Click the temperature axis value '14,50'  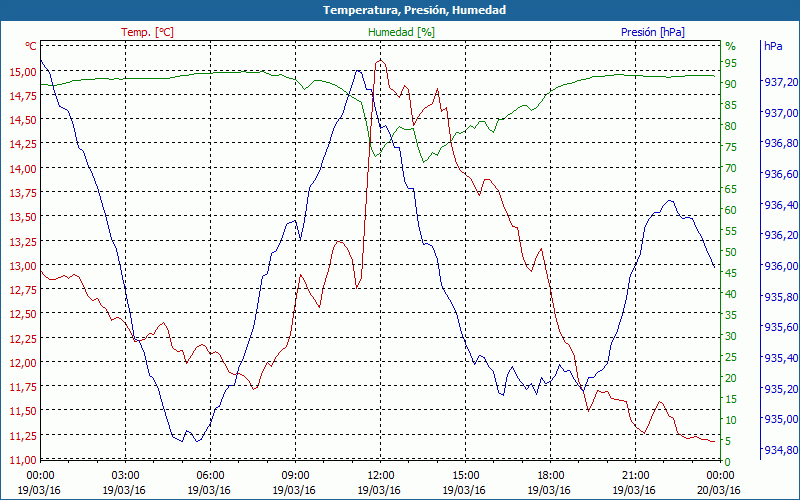(x=23, y=120)
